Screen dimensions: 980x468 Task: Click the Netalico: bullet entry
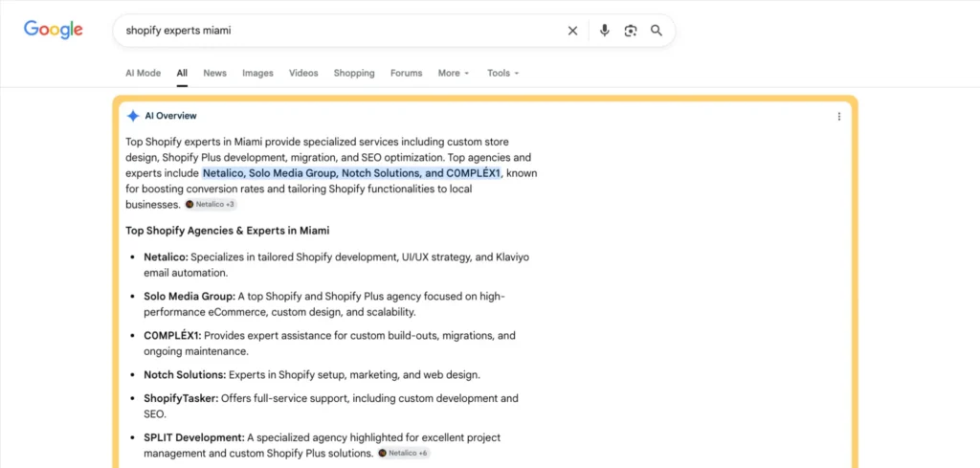pos(336,265)
